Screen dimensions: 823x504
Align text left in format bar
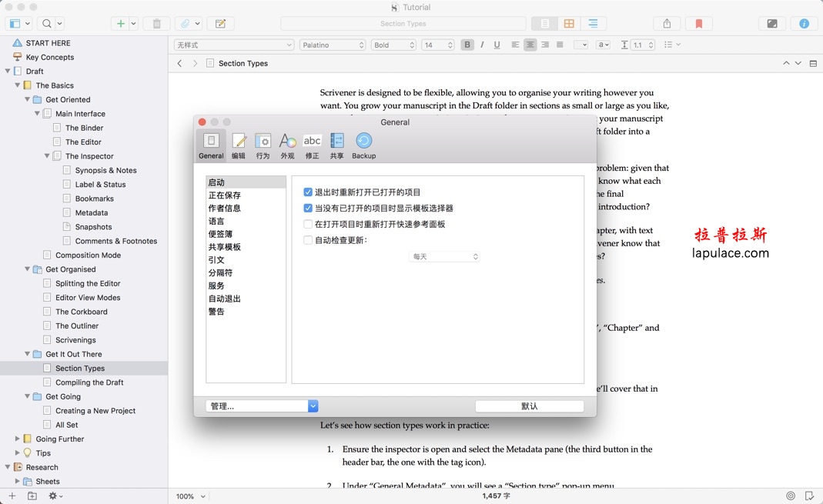pos(515,45)
